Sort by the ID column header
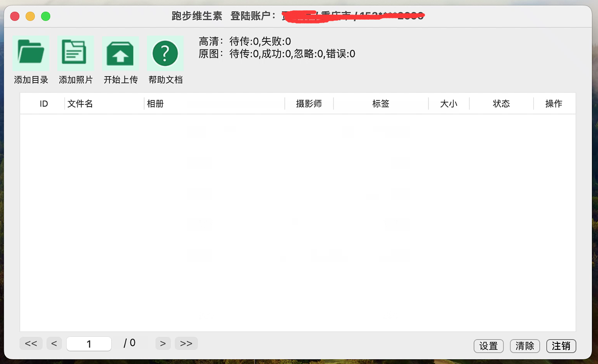 (x=44, y=104)
